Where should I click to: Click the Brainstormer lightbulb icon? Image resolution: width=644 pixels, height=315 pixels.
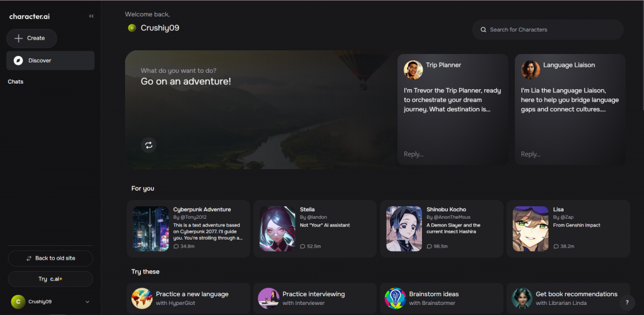[395, 298]
